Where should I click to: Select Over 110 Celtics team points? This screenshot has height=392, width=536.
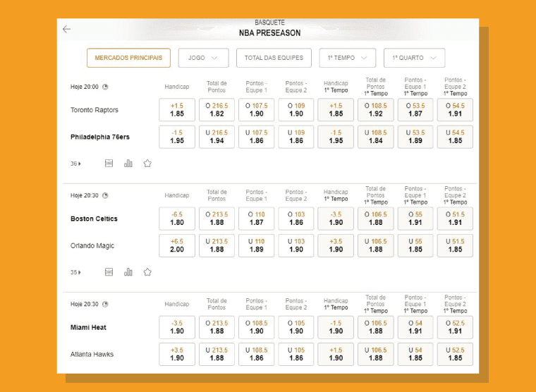point(257,219)
